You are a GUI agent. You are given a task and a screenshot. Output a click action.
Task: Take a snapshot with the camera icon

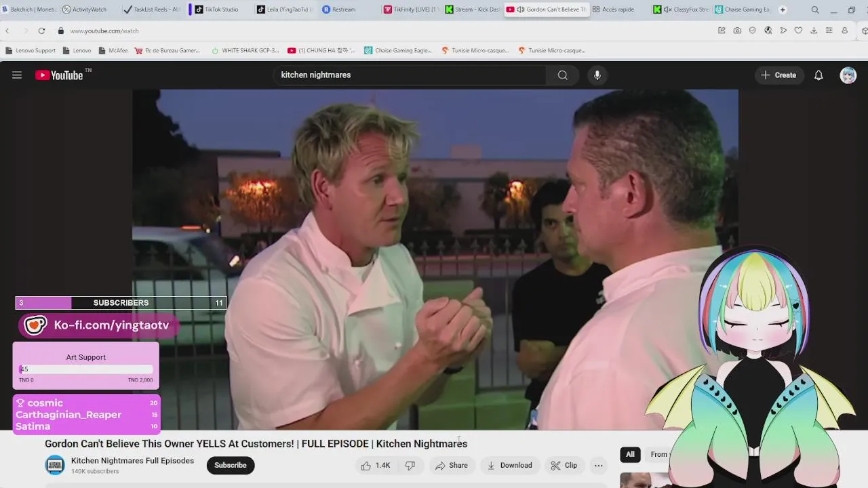click(737, 30)
